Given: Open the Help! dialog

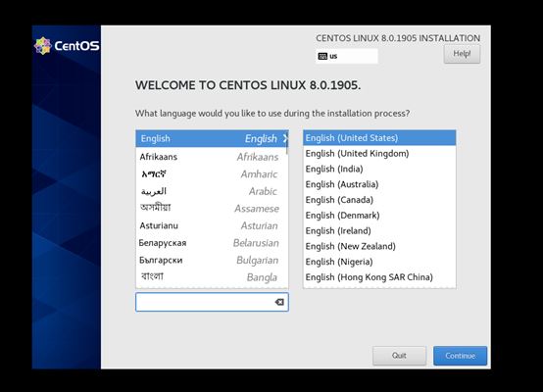Looking at the screenshot, I should click(462, 54).
